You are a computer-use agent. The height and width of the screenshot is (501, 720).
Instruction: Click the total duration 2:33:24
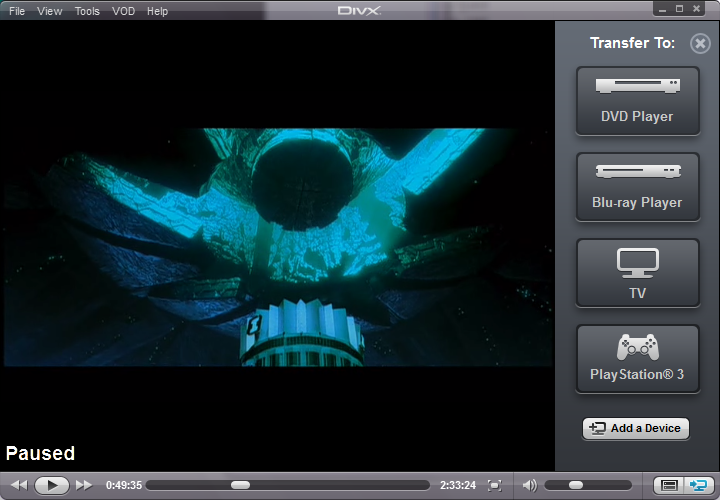pos(458,485)
